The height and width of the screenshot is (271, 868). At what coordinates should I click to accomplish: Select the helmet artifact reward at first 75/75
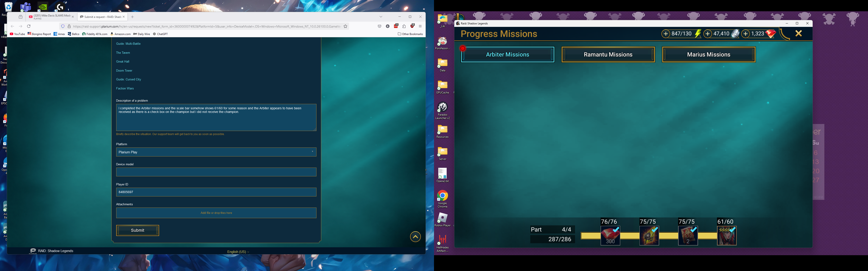pyautogui.click(x=649, y=235)
